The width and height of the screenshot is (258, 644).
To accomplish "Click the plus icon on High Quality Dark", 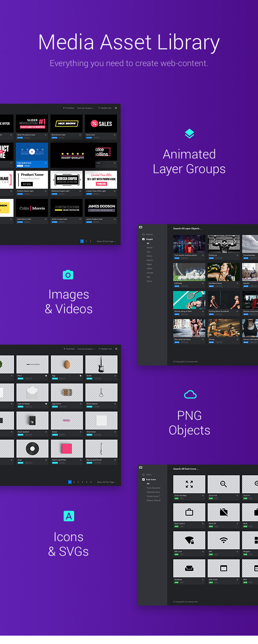I will tap(32, 152).
